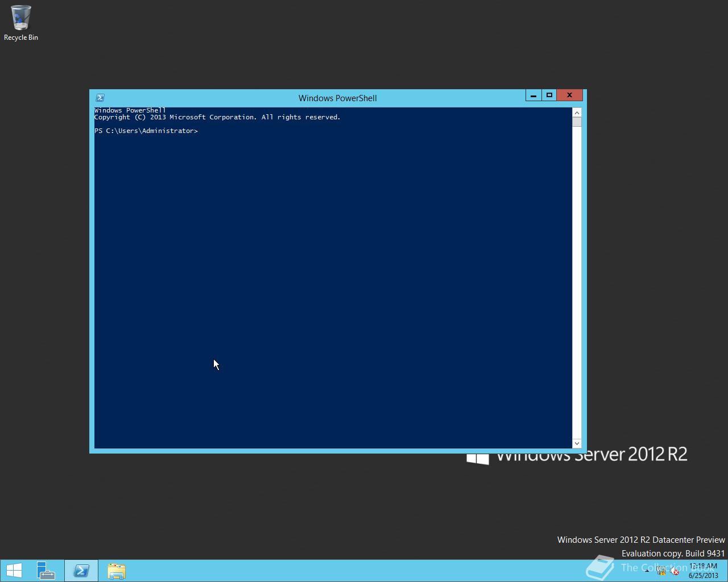The height and width of the screenshot is (582, 728).
Task: Open File Explorer from the taskbar
Action: pyautogui.click(x=116, y=571)
